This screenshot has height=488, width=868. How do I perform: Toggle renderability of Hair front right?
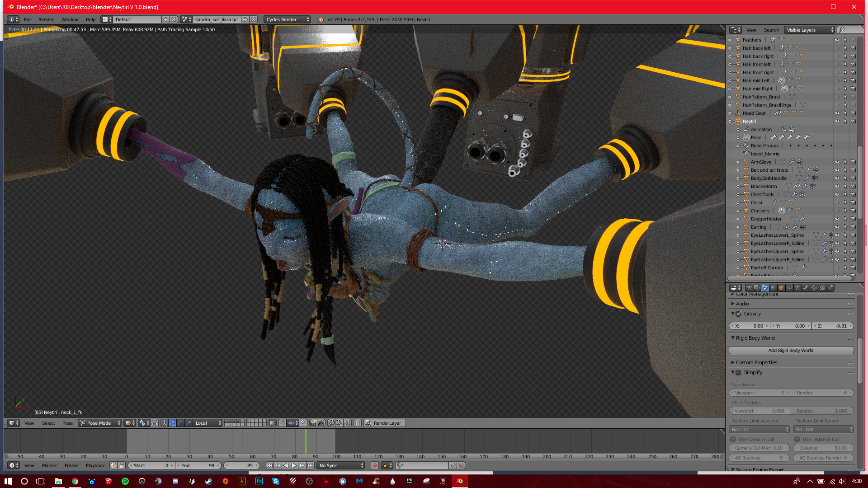coord(853,72)
